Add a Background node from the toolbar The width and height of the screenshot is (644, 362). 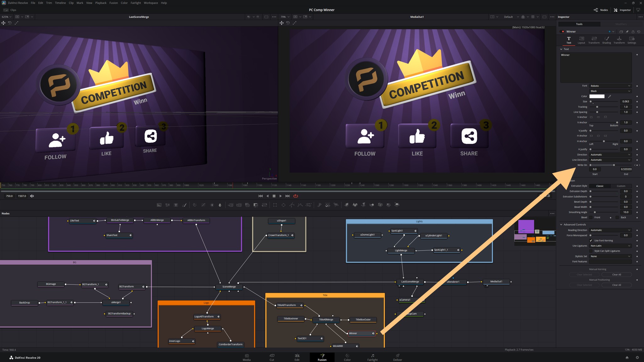(159, 205)
